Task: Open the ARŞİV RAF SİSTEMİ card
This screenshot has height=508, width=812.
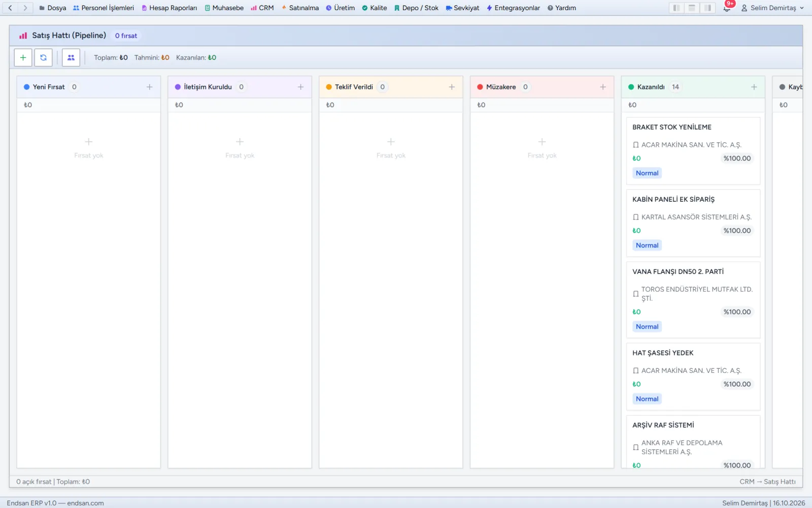Action: [693, 441]
